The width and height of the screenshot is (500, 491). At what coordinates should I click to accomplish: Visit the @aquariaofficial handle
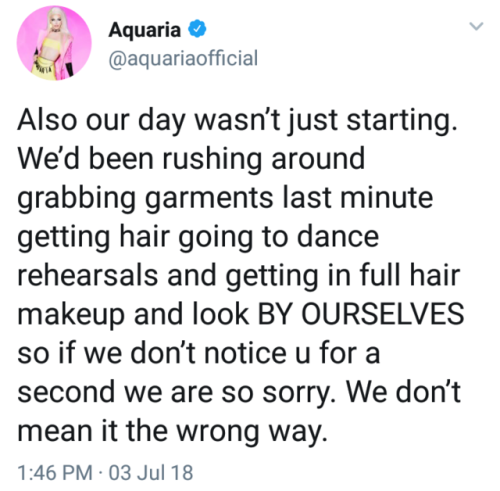(183, 58)
